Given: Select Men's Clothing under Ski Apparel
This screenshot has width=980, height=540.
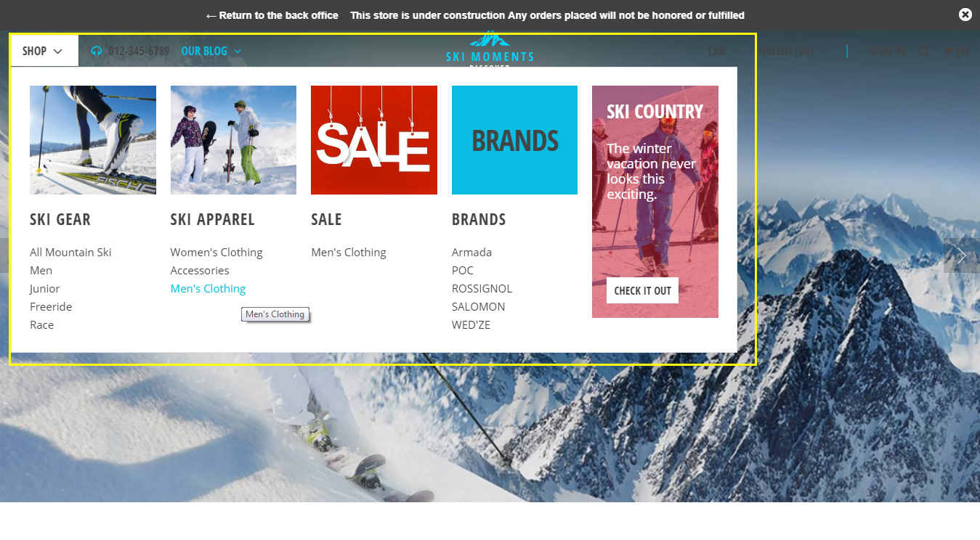Looking at the screenshot, I should [208, 289].
